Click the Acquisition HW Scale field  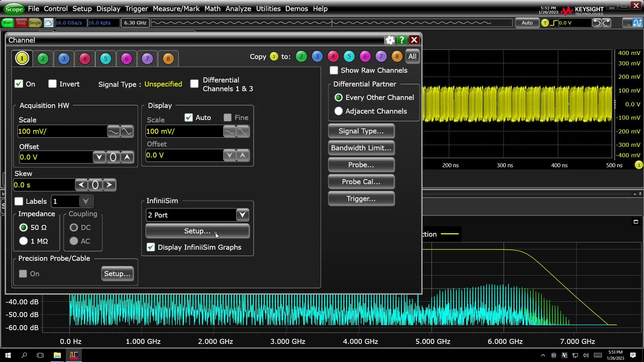point(62,131)
